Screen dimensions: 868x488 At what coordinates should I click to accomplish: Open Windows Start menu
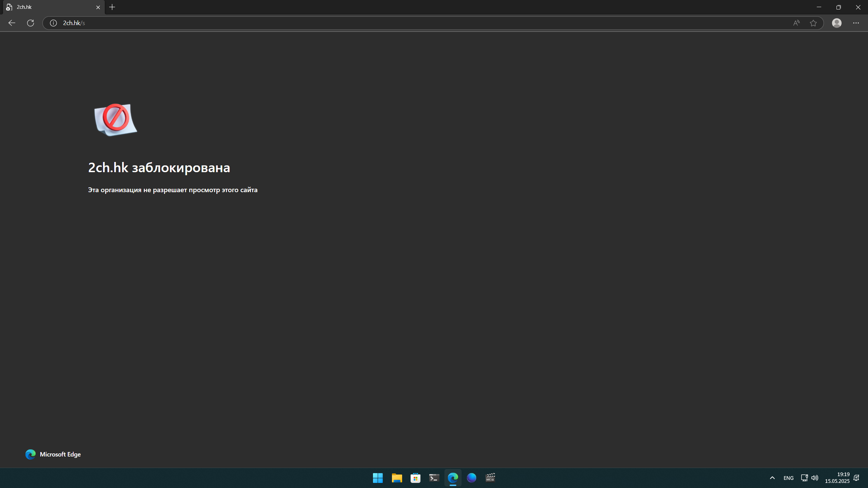378,478
